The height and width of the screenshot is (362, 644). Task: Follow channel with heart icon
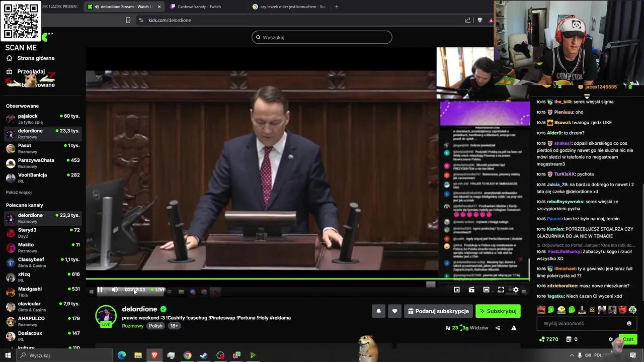(x=394, y=311)
